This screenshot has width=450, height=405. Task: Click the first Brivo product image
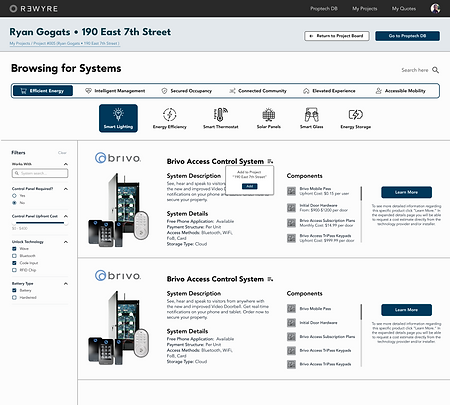(118, 210)
